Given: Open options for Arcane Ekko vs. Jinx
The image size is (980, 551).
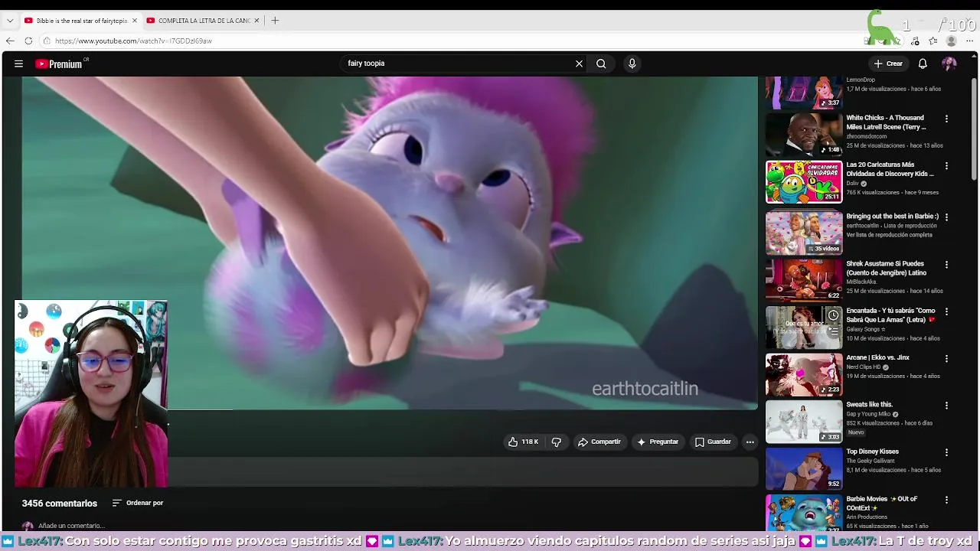Looking at the screenshot, I should [x=946, y=358].
